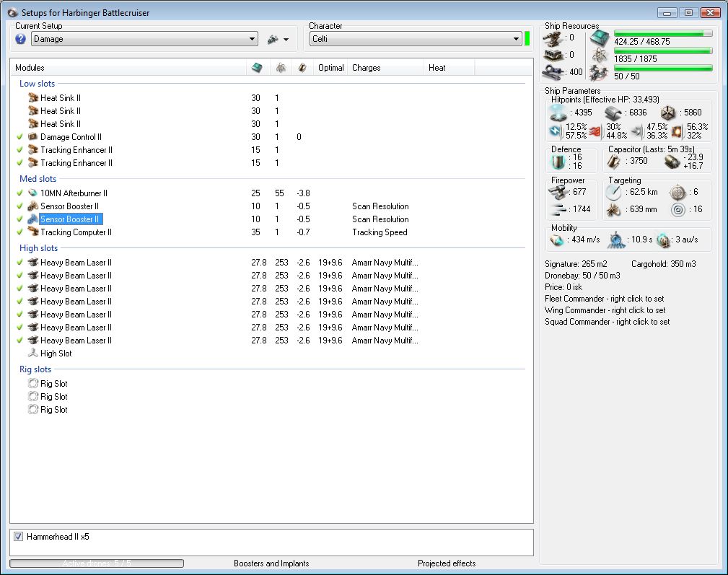Select the Damage Control II module icon
Image resolution: width=728 pixels, height=575 pixels.
click(x=33, y=137)
